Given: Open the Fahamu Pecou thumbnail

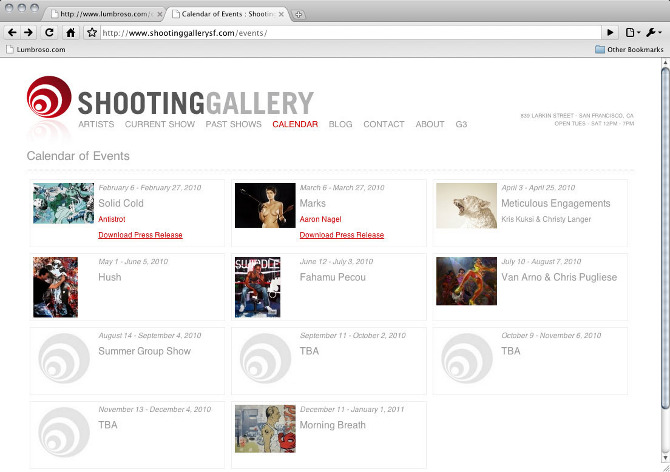Looking at the screenshot, I should 258,287.
